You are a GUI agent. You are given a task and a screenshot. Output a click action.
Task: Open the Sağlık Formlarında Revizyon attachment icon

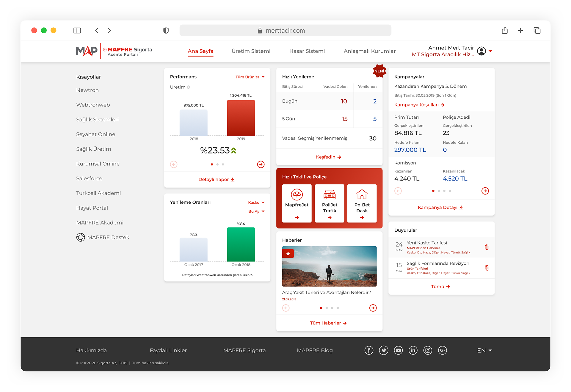coord(487,268)
